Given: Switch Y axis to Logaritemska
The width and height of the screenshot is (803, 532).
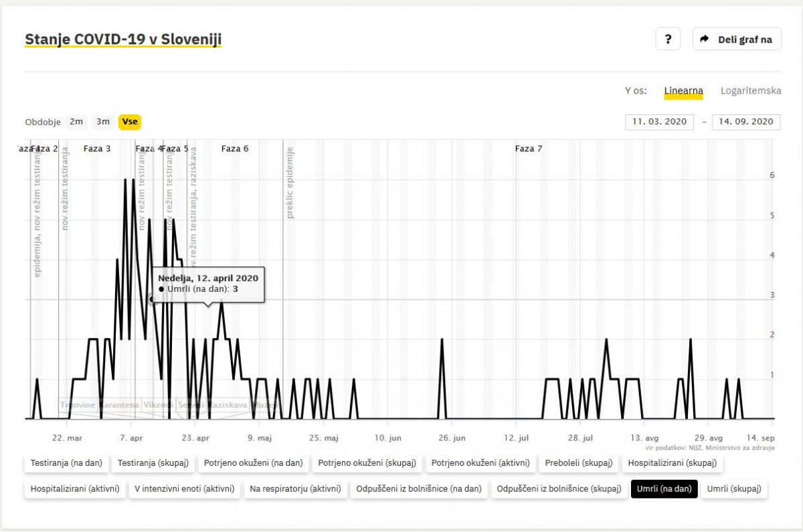Looking at the screenshot, I should [x=751, y=90].
